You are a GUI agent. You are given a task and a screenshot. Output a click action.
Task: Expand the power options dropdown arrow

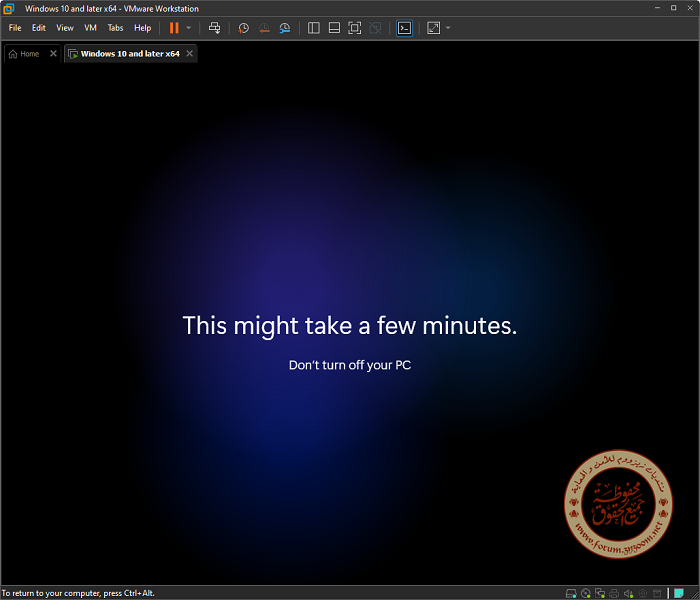188,28
